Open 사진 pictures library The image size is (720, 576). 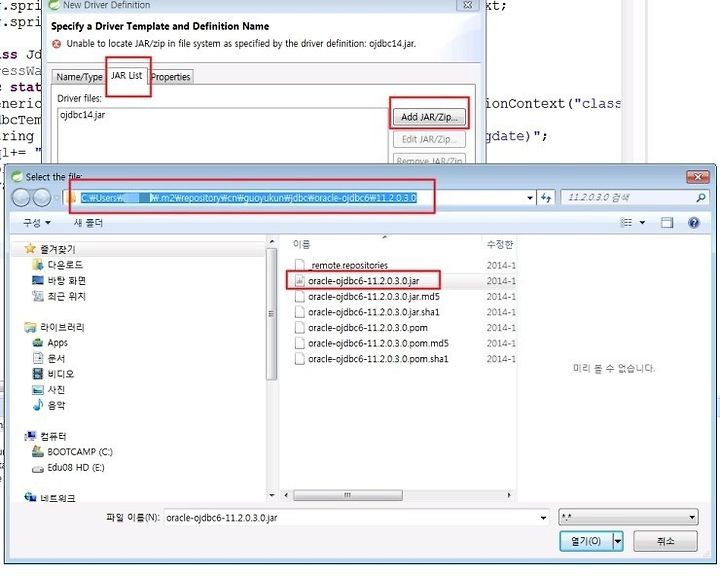tap(49, 390)
